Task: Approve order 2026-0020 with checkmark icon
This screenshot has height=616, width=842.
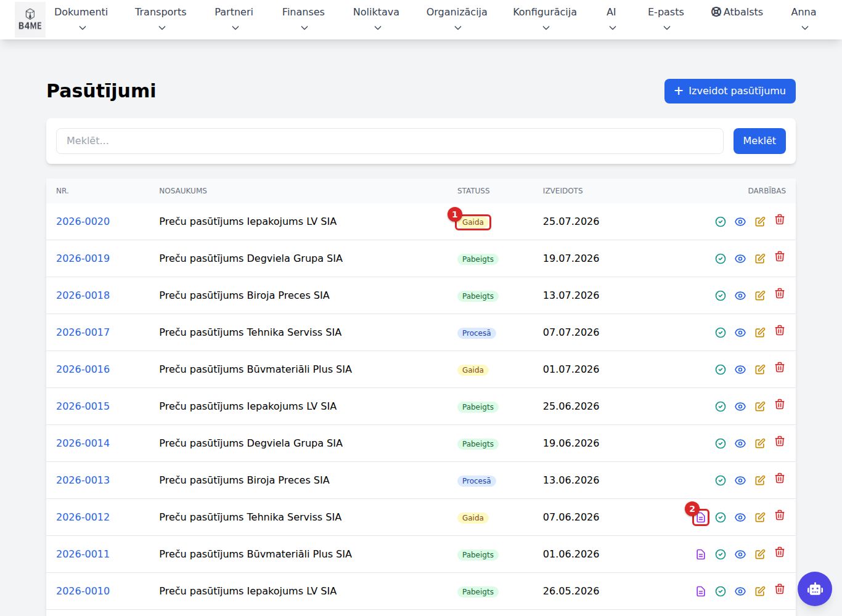Action: coord(721,222)
